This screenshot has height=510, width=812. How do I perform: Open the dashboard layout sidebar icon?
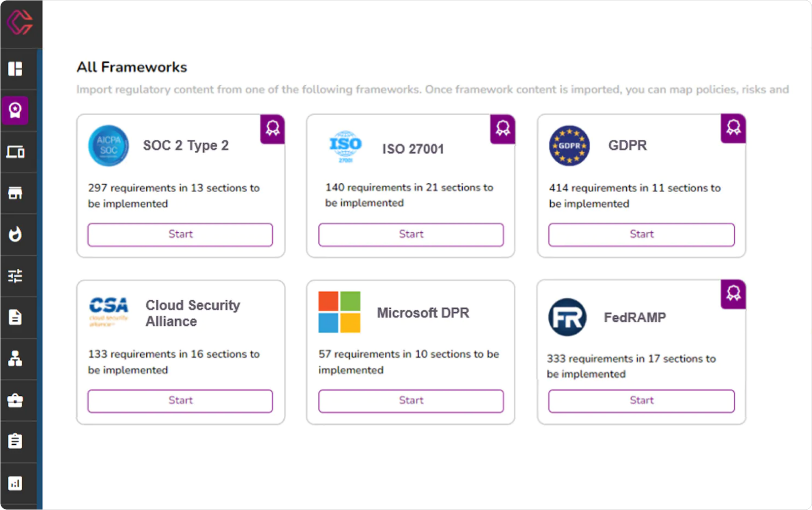[x=15, y=69]
